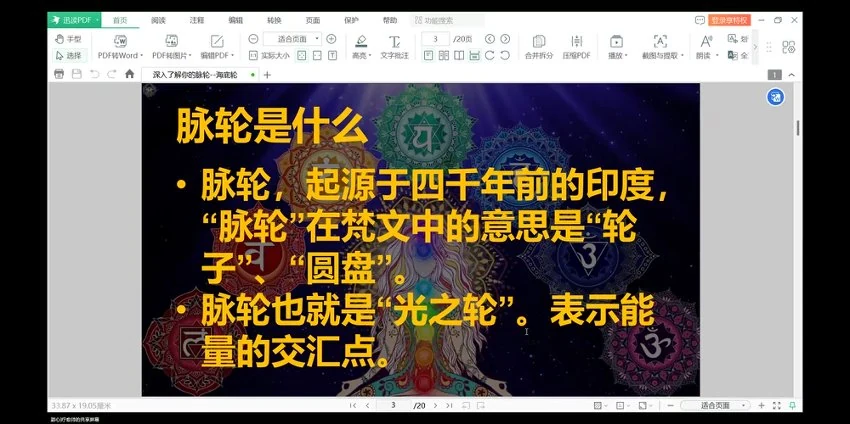
Task: Enter full screen mode from status bar
Action: 777,406
